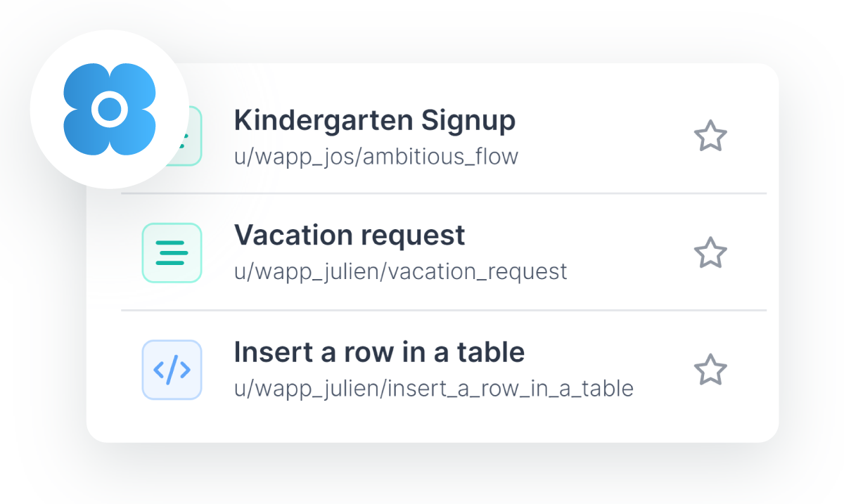Image resolution: width=844 pixels, height=504 pixels.
Task: Select the Insert a row in a table title
Action: pyautogui.click(x=380, y=351)
